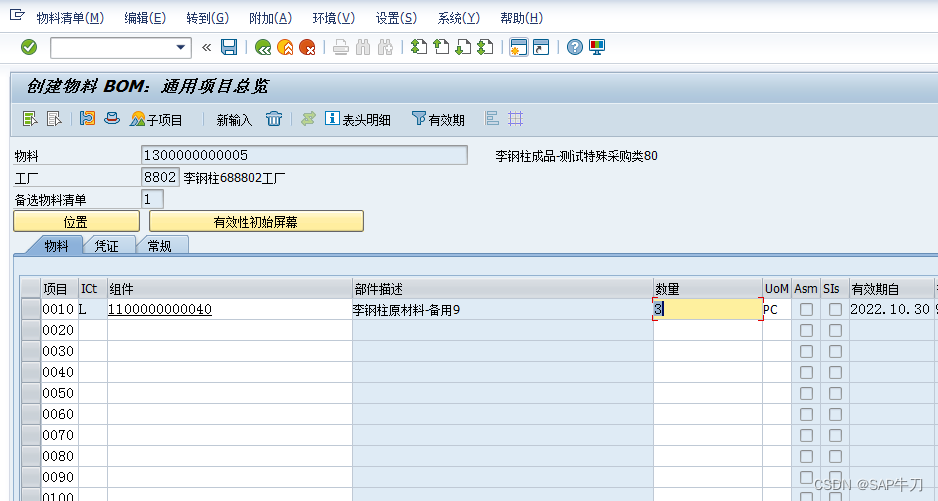Click the 子项目 button
Viewport: 938px width, 501px height.
tap(156, 119)
